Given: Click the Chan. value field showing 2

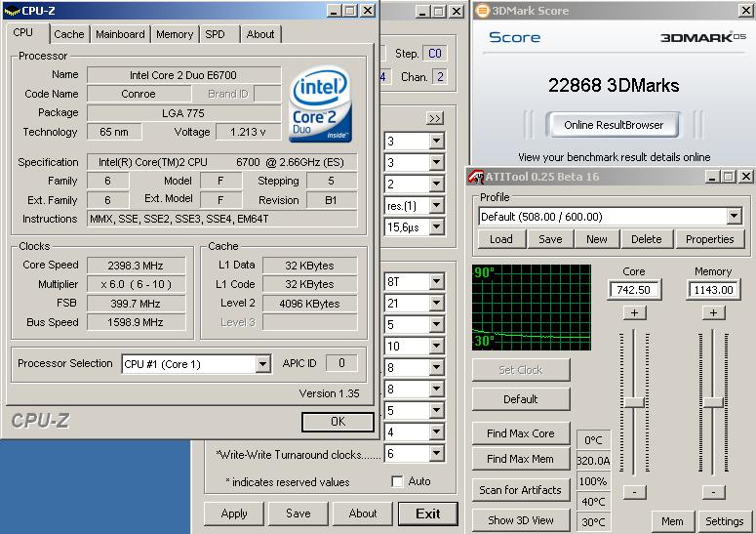Looking at the screenshot, I should tap(440, 77).
